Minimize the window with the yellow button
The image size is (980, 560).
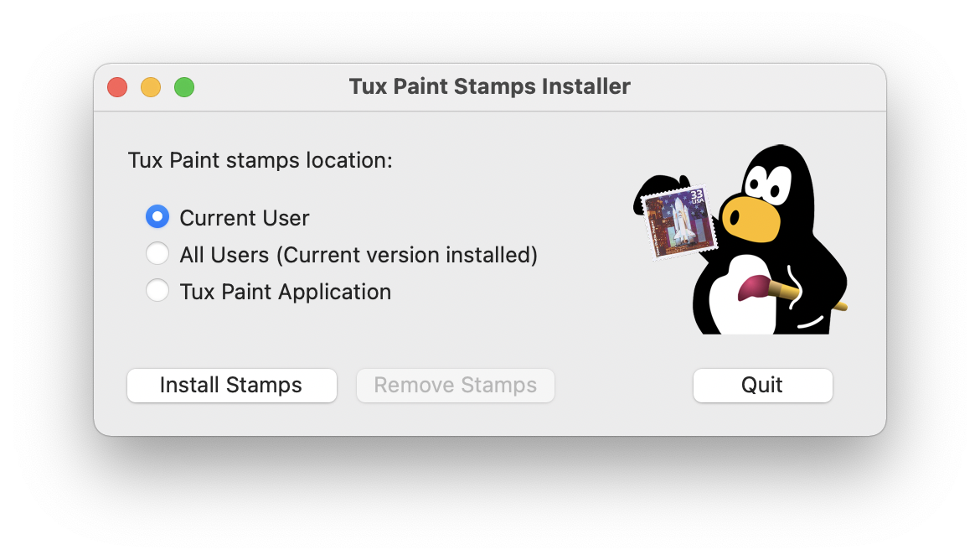pyautogui.click(x=151, y=87)
